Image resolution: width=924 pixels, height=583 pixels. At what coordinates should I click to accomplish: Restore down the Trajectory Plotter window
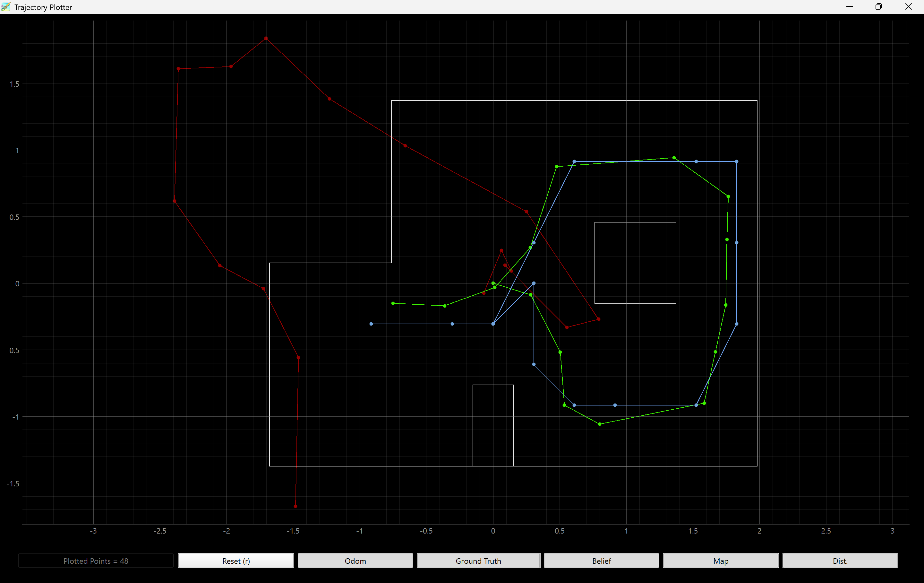pyautogui.click(x=879, y=7)
